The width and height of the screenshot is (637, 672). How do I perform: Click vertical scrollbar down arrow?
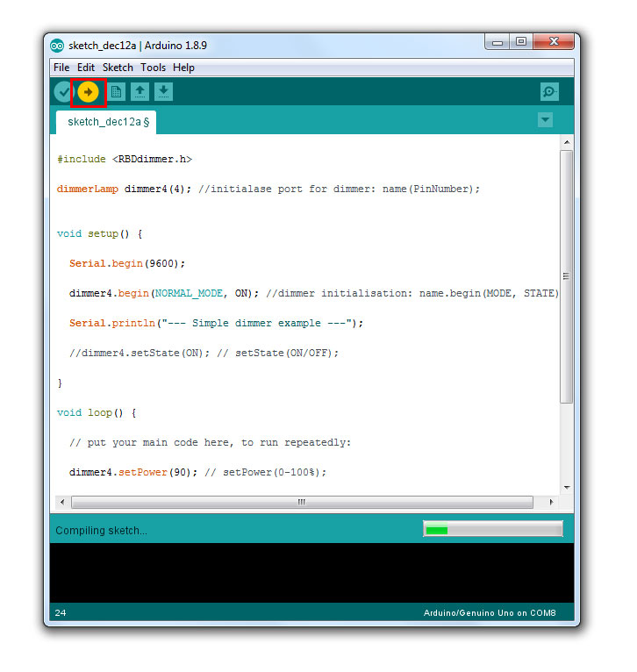[x=567, y=487]
